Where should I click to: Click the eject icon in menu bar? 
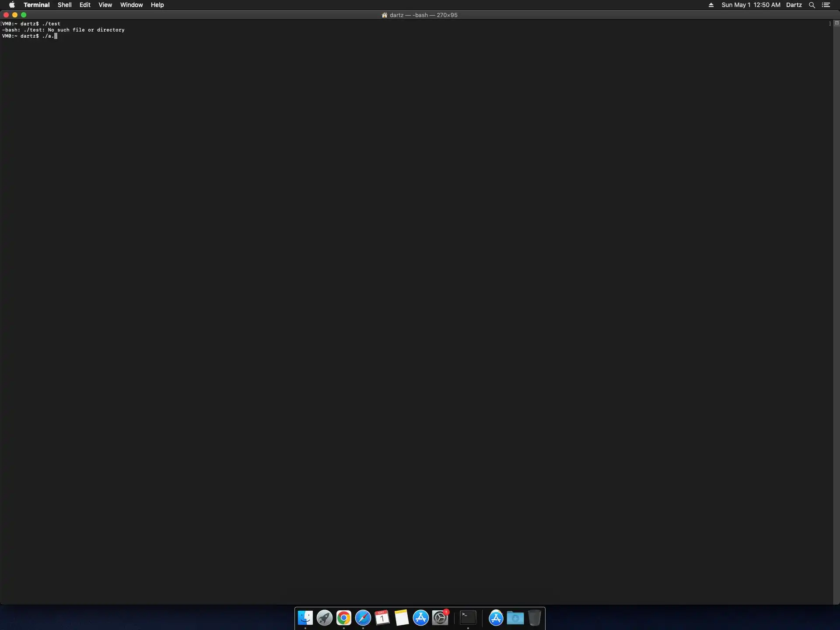coord(711,5)
